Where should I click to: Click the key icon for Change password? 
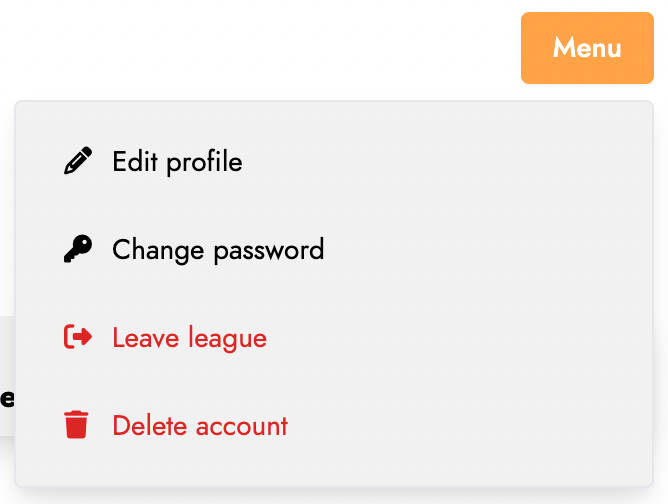[78, 249]
